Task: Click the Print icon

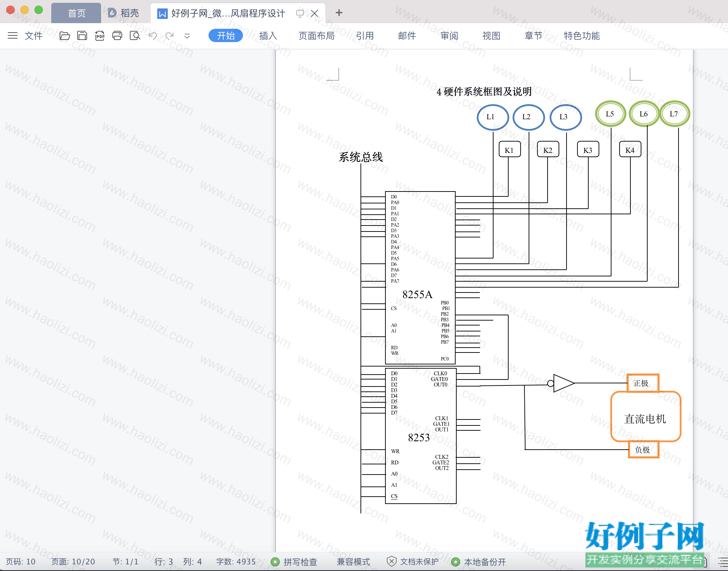Action: (x=117, y=35)
